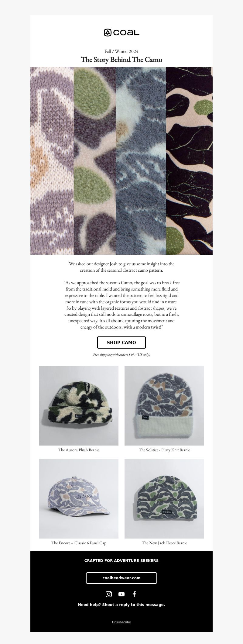Open The Solstice Fuzzy Knit Beanie image
Image resolution: width=243 pixels, height=644 pixels.
point(164,405)
